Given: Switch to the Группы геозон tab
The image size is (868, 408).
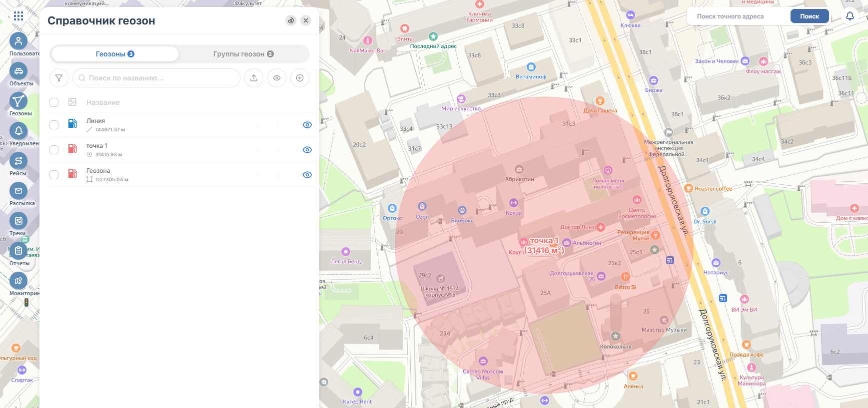Looking at the screenshot, I should tap(243, 54).
